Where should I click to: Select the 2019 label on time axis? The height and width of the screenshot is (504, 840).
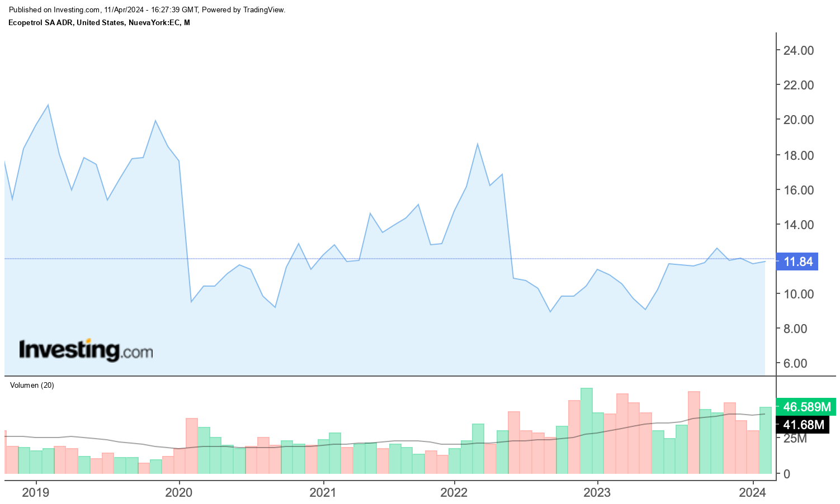pyautogui.click(x=35, y=492)
